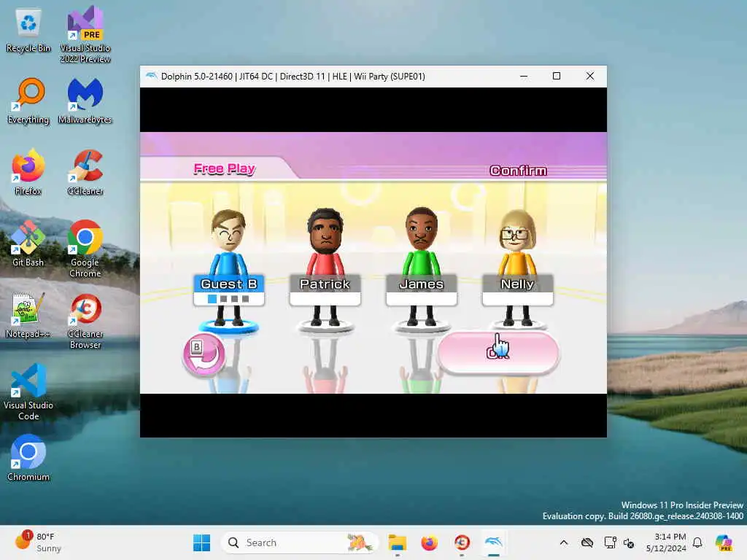Show hidden system tray icons
The image size is (747, 560).
click(x=564, y=542)
